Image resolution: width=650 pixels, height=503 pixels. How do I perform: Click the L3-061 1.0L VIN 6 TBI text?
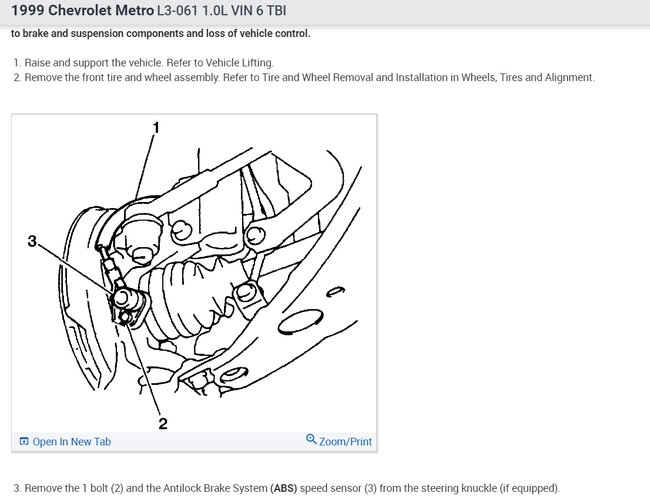click(x=221, y=10)
